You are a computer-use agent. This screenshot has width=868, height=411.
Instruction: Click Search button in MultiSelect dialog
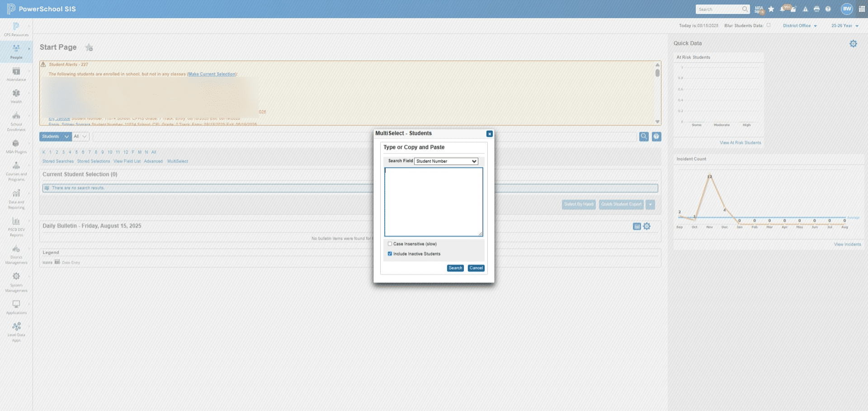coord(455,268)
